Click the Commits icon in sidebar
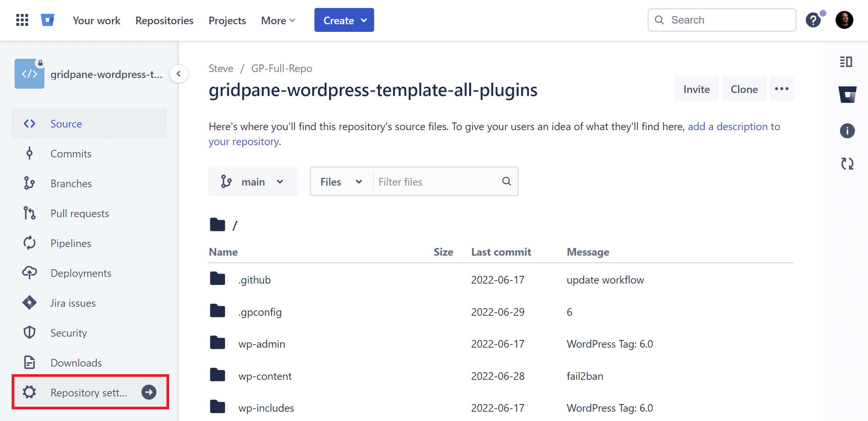868x421 pixels. coord(30,153)
